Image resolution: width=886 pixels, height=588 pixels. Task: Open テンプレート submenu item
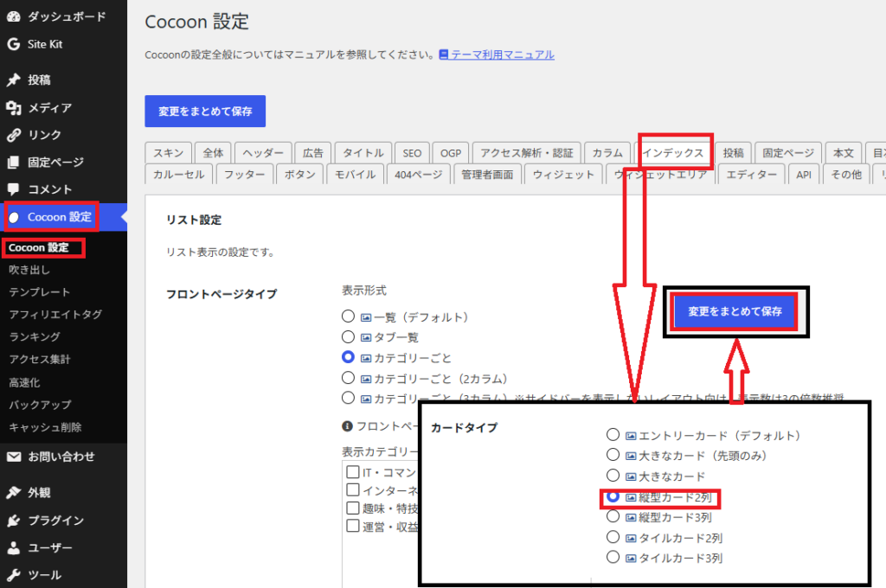[40, 292]
